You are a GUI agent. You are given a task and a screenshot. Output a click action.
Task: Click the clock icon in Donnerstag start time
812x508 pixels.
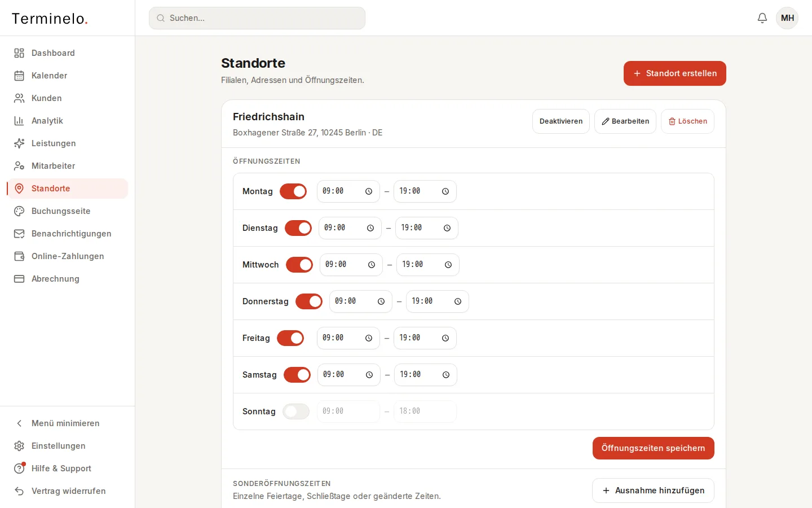[x=381, y=301]
